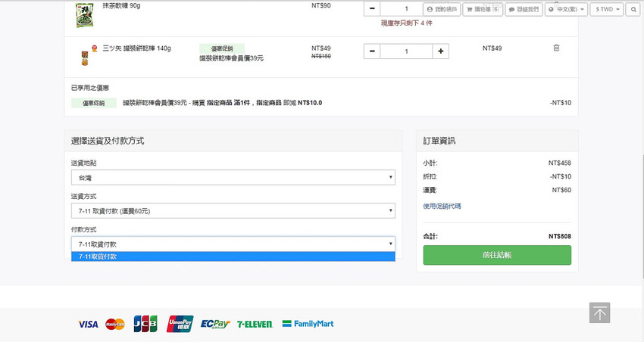Viewport: 644px width, 342px height.
Task: Click stock warning 現庫存只剩下 4 件
Action: point(407,23)
